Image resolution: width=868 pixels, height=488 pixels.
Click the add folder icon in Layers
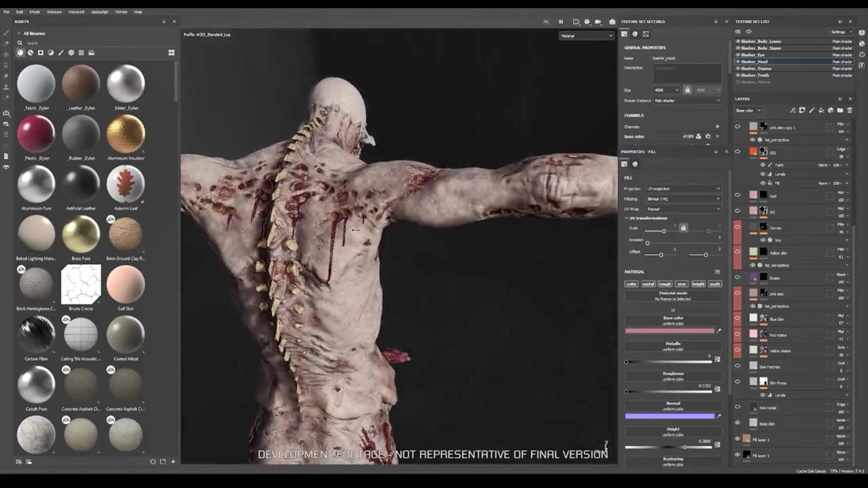pyautogui.click(x=840, y=110)
